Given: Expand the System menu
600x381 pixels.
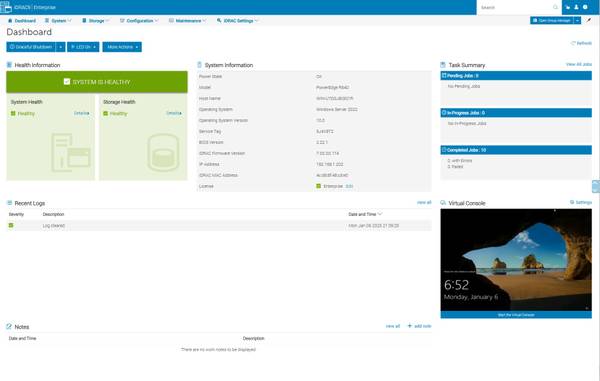Looking at the screenshot, I should coord(58,21).
